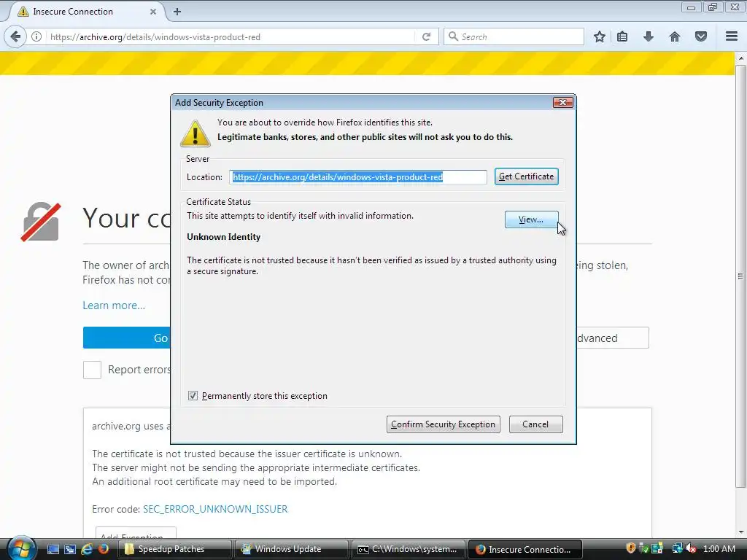Image resolution: width=747 pixels, height=560 pixels.
Task: Click the security shield tray icon
Action: (x=631, y=548)
